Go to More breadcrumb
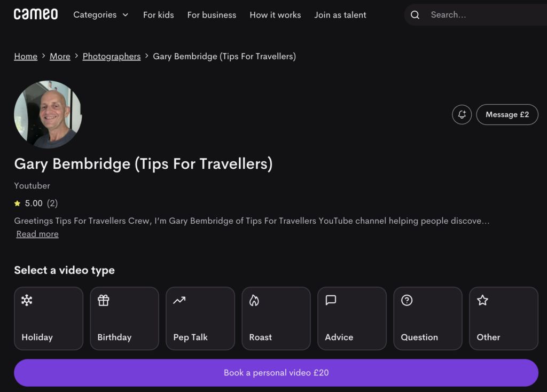The width and height of the screenshot is (547, 392). pyautogui.click(x=60, y=56)
